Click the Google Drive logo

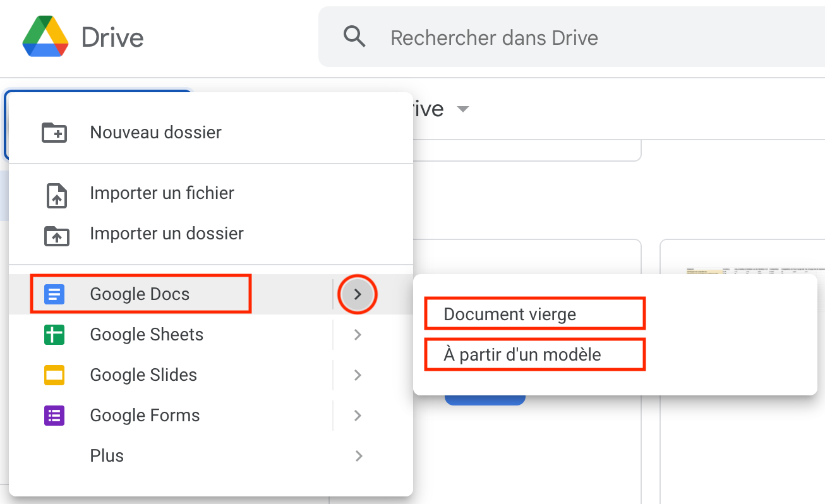(x=45, y=37)
